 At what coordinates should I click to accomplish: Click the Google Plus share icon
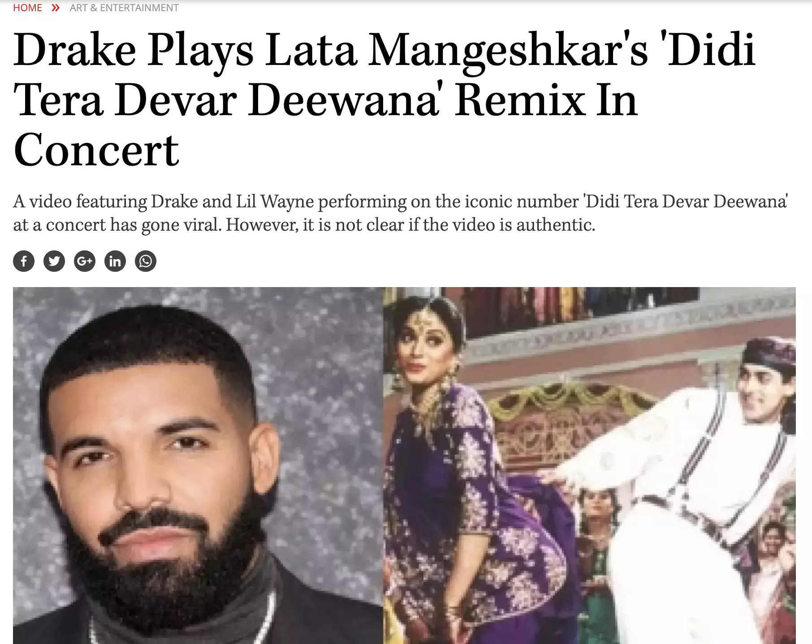[85, 261]
